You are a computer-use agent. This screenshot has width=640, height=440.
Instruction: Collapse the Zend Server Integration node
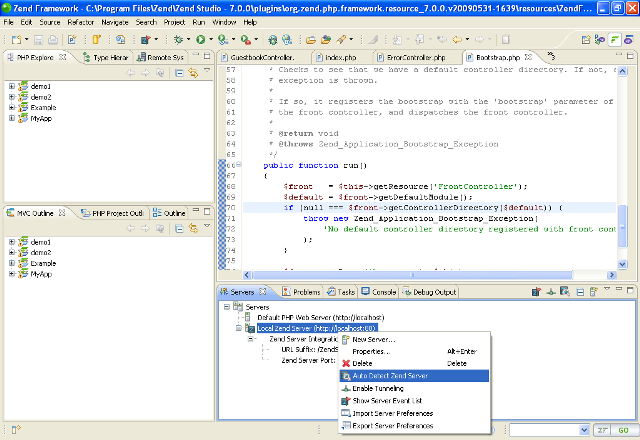pyautogui.click(x=251, y=339)
